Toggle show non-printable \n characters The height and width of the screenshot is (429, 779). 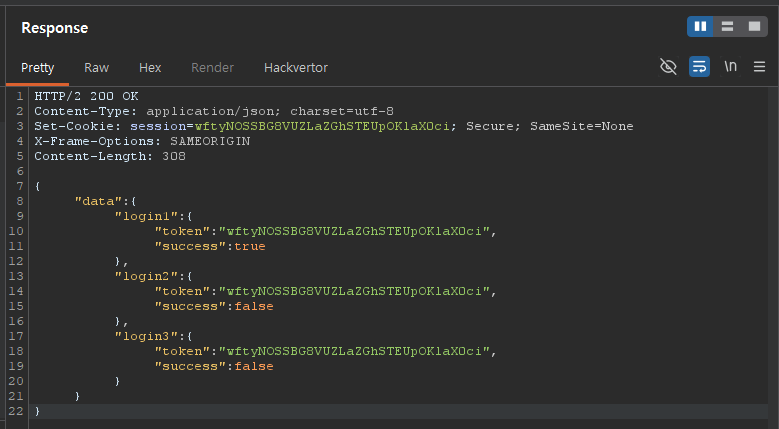click(x=730, y=67)
